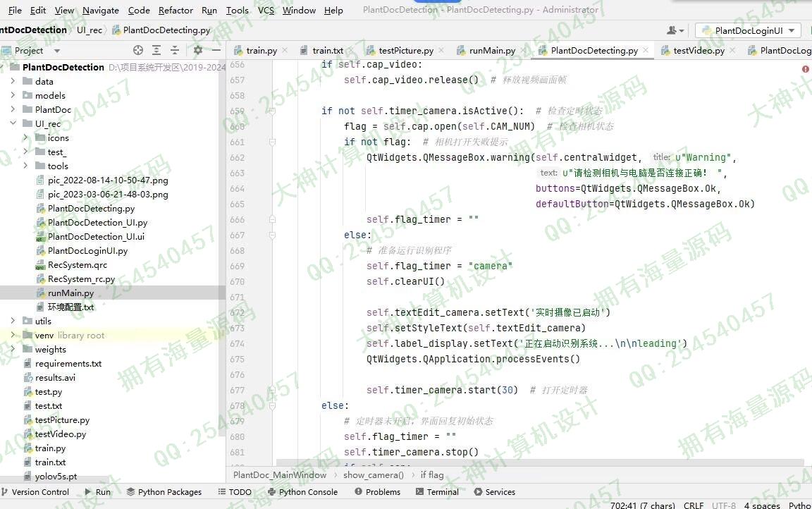812x509 pixels.
Task: Click the UTF-8 encoding status entry
Action: click(723, 505)
